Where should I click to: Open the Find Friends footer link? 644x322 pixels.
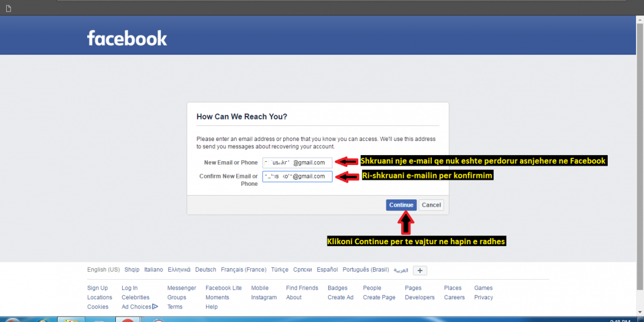302,288
